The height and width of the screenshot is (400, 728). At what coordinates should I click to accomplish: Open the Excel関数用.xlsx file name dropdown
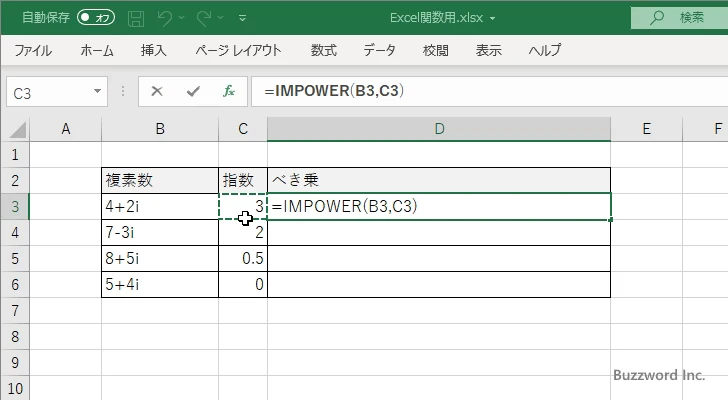pyautogui.click(x=492, y=19)
